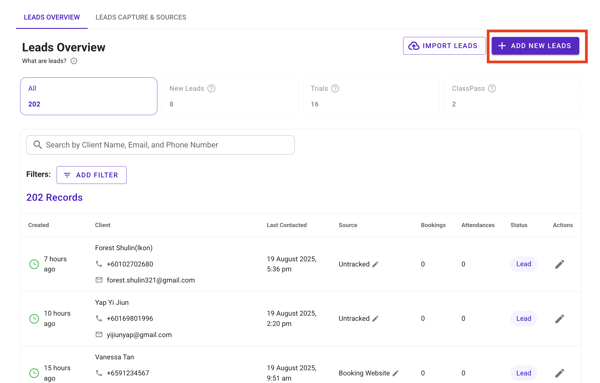Click the Lead status badge for Forest Shulin

523,264
